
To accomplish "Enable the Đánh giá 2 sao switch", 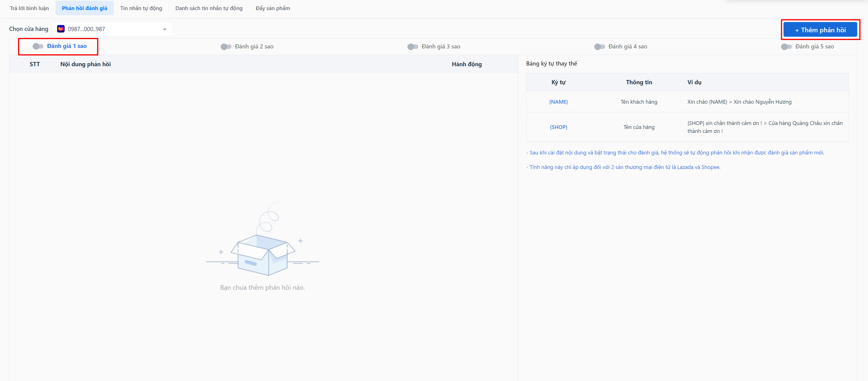I will (226, 47).
